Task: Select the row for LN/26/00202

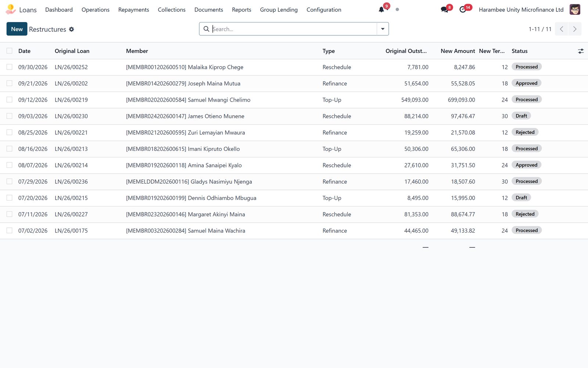Action: pos(10,84)
